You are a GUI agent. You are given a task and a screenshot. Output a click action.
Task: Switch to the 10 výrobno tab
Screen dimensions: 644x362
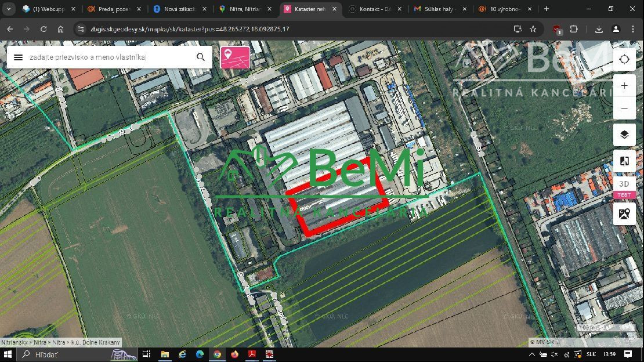tap(505, 9)
